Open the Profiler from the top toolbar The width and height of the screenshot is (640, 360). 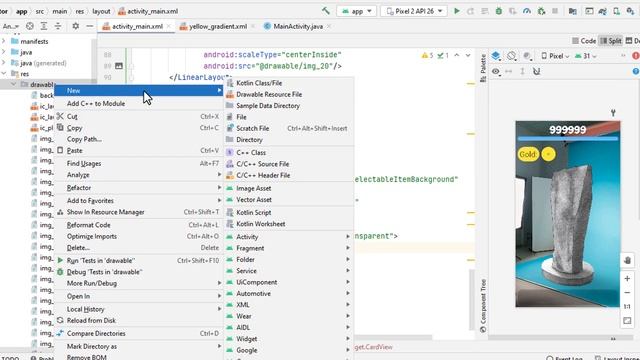[x=527, y=11]
